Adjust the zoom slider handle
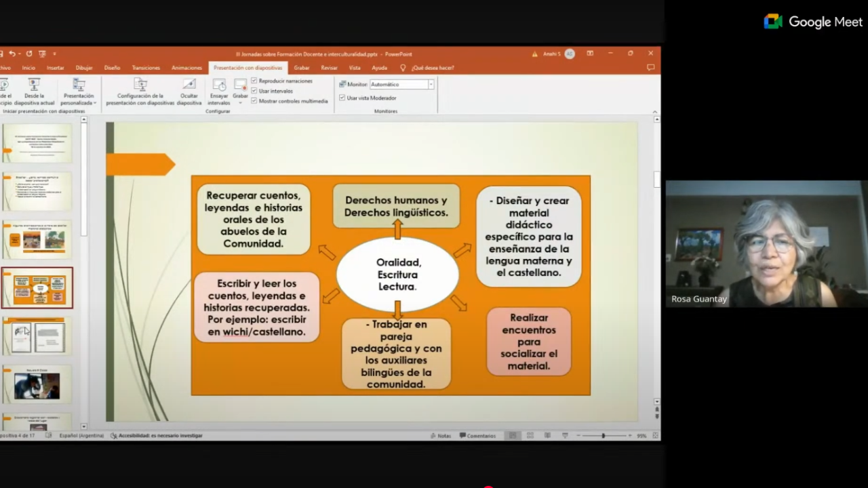The image size is (868, 488). [x=603, y=436]
